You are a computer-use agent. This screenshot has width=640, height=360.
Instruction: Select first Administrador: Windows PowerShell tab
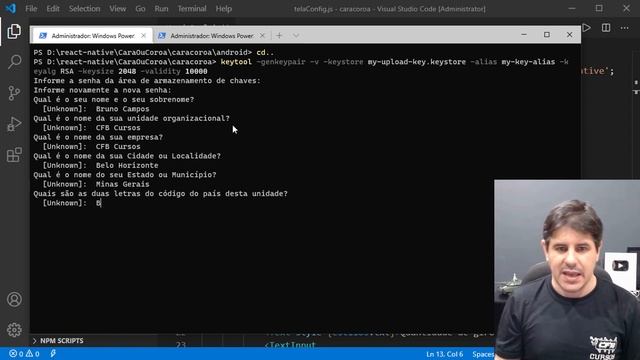[x=92, y=36]
